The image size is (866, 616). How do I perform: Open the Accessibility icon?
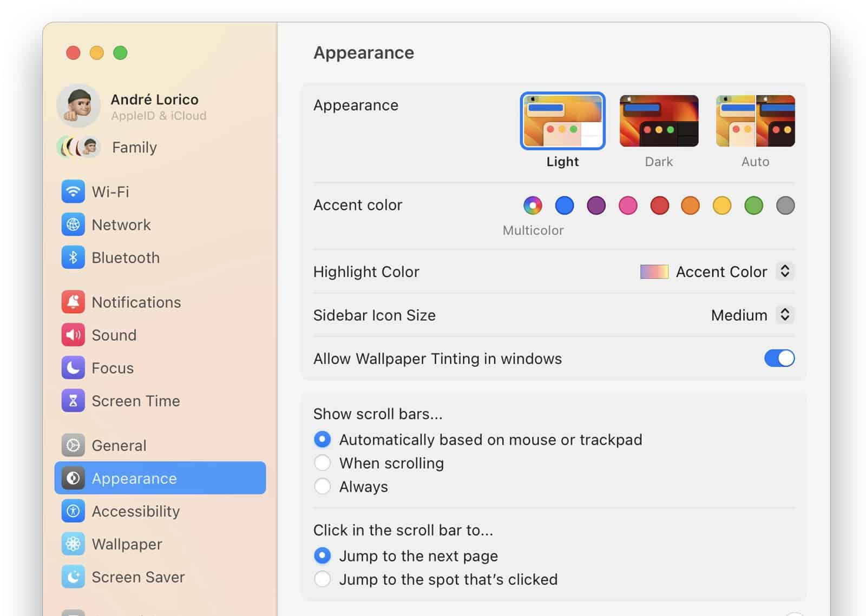coord(73,511)
